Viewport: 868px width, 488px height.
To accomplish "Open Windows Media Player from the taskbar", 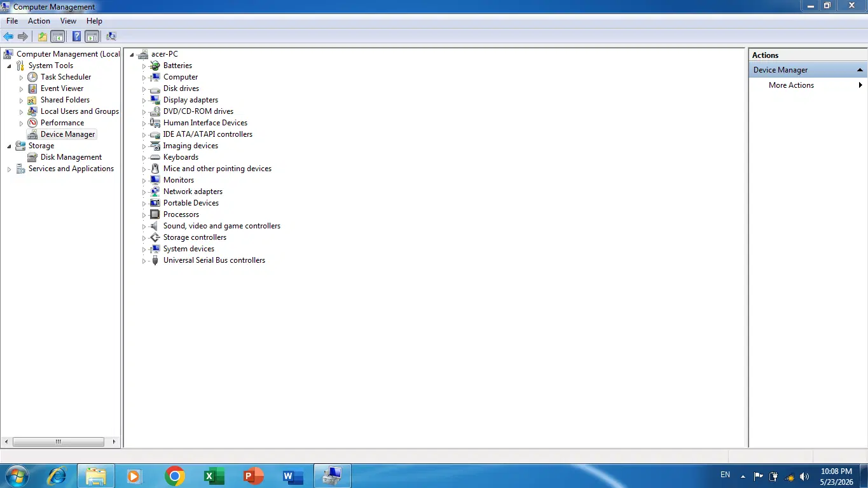I will tap(134, 476).
